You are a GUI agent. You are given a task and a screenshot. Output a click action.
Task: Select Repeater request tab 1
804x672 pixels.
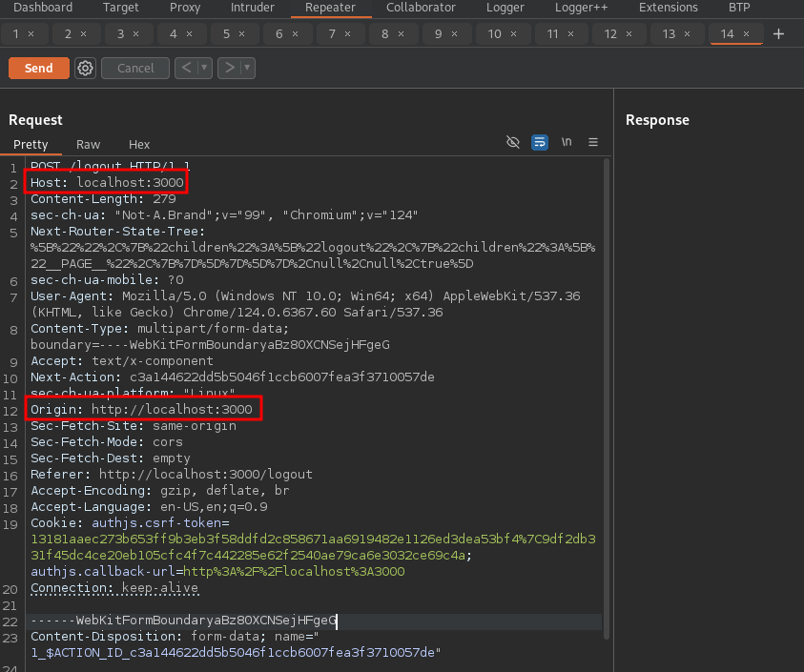tap(16, 33)
